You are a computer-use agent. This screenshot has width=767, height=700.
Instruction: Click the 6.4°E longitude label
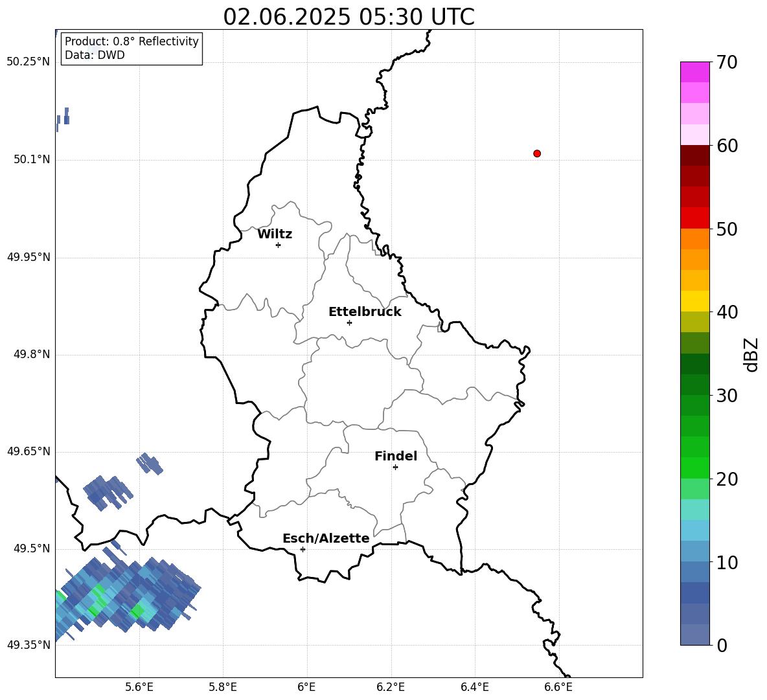475,688
